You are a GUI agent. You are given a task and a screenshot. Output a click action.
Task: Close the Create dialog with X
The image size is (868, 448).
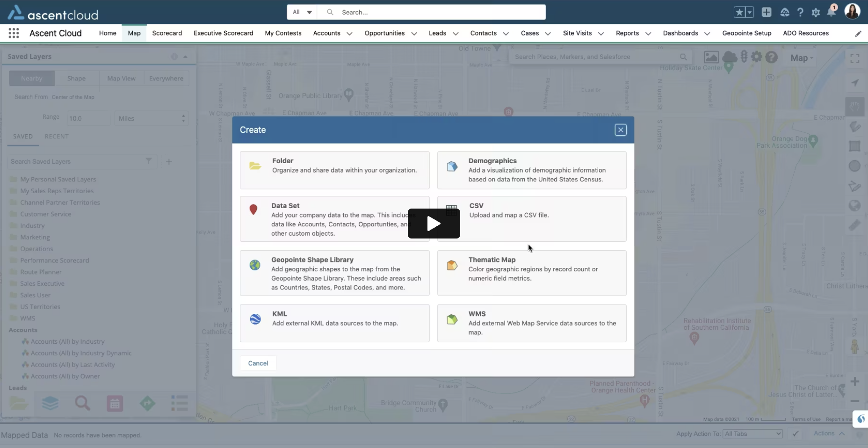(x=621, y=130)
